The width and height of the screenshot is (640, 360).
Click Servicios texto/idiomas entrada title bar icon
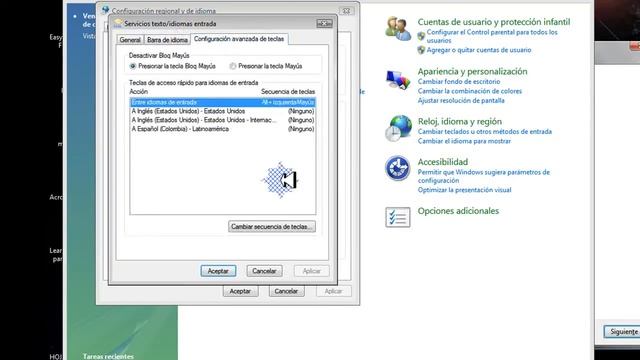click(118, 23)
